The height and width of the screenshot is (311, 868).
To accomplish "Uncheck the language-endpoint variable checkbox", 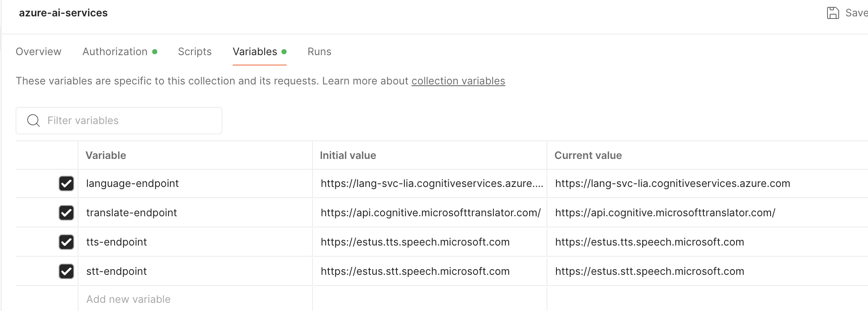I will [x=66, y=183].
